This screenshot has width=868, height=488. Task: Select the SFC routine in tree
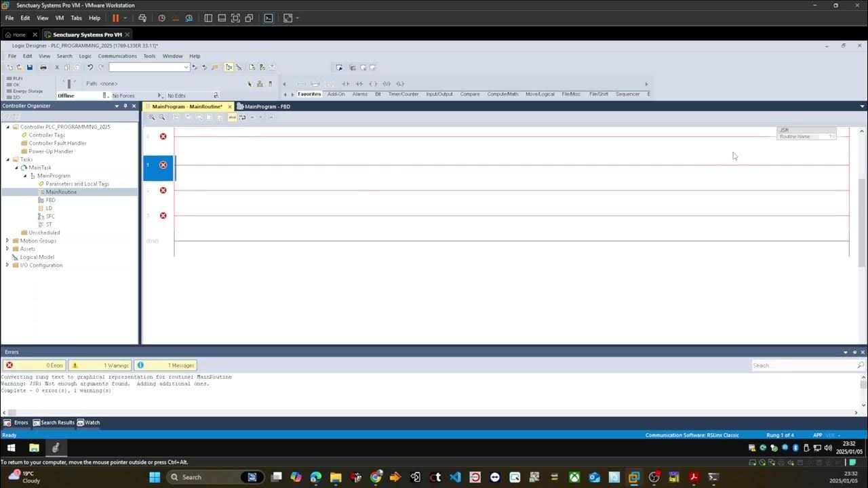click(50, 216)
